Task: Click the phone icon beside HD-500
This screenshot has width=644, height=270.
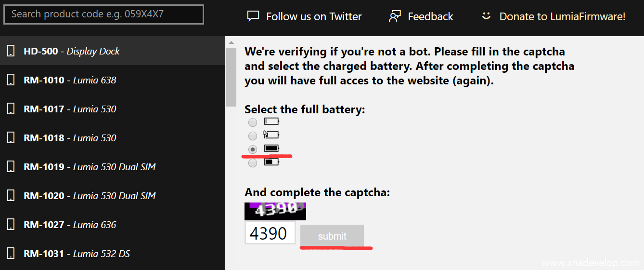Action: tap(10, 51)
